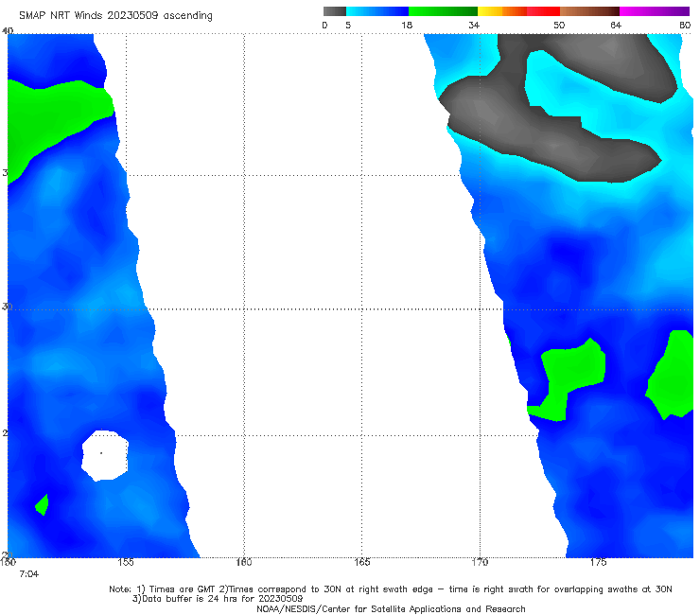Click the green wind patch at the right map edge
The height and width of the screenshot is (615, 700).
coord(671,376)
